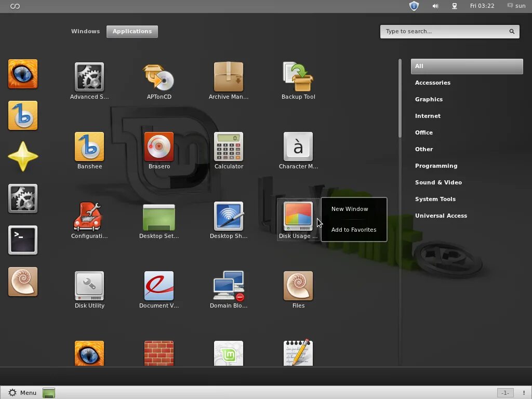Select New Window from the context menu
Image resolution: width=532 pixels, height=399 pixels.
pyautogui.click(x=349, y=209)
